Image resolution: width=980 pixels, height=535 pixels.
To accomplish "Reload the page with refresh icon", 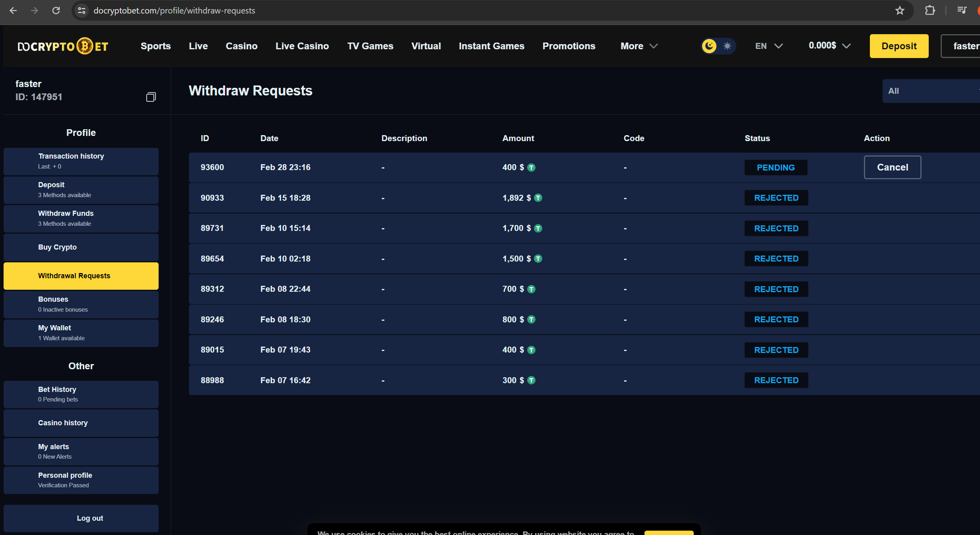I will pos(56,11).
